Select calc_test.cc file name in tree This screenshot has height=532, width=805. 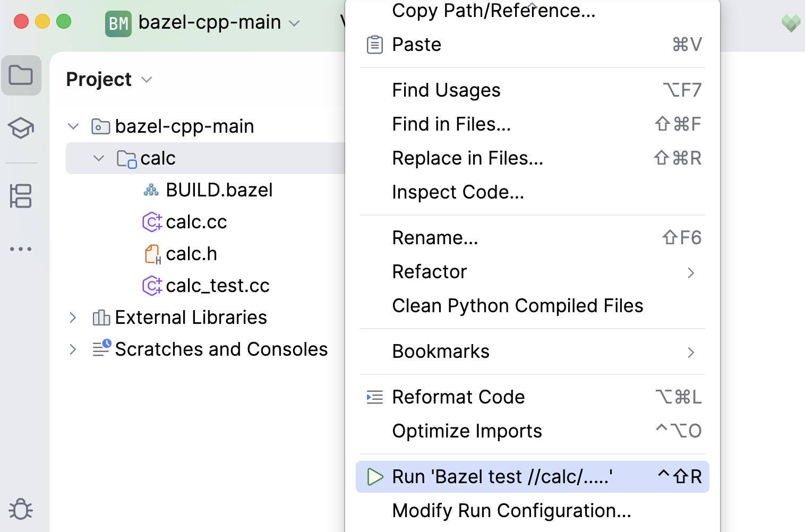point(218,286)
